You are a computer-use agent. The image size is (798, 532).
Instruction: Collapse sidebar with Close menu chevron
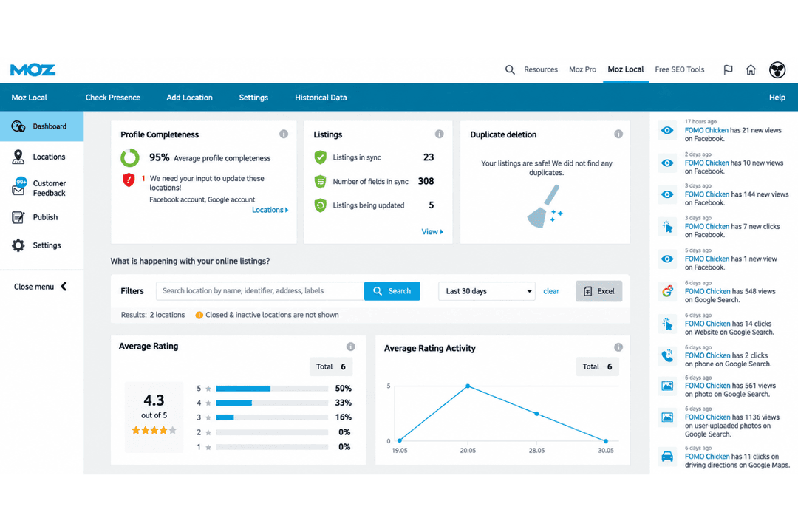pos(64,287)
